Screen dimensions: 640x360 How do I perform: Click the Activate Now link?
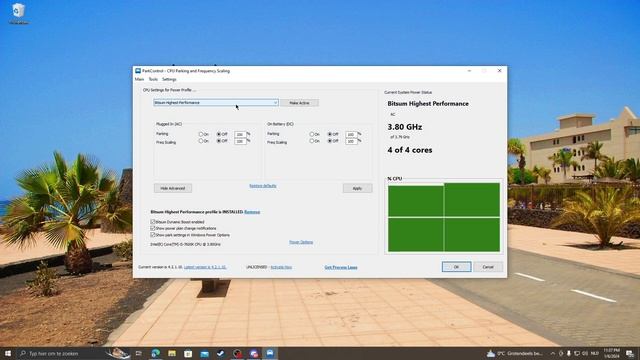click(281, 267)
